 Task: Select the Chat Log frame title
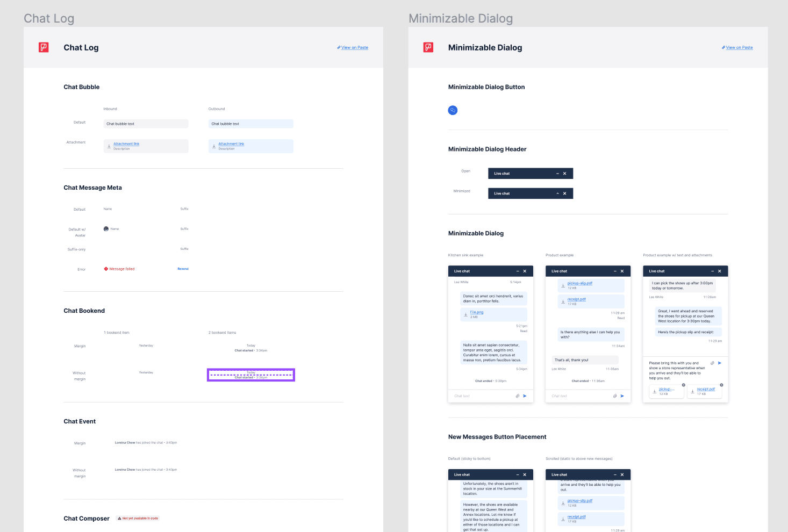click(49, 19)
